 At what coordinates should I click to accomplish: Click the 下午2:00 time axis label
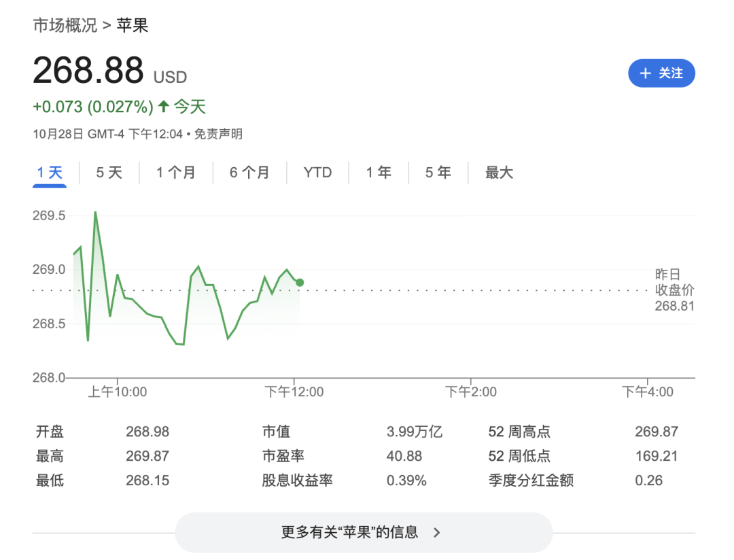470,392
